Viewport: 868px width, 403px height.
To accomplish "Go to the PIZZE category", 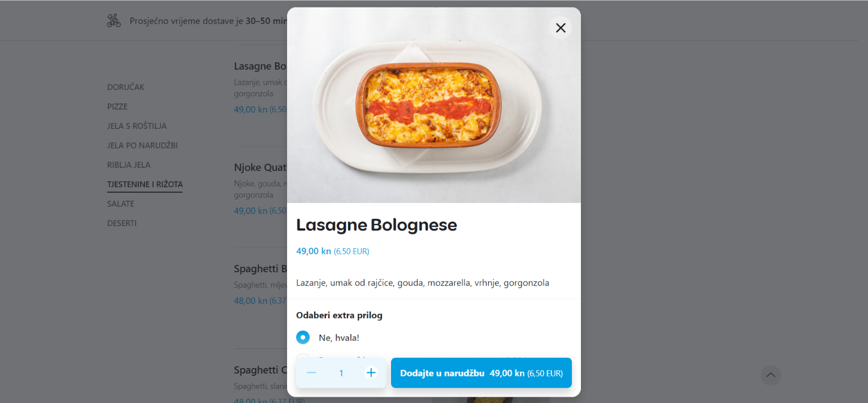I will point(118,106).
